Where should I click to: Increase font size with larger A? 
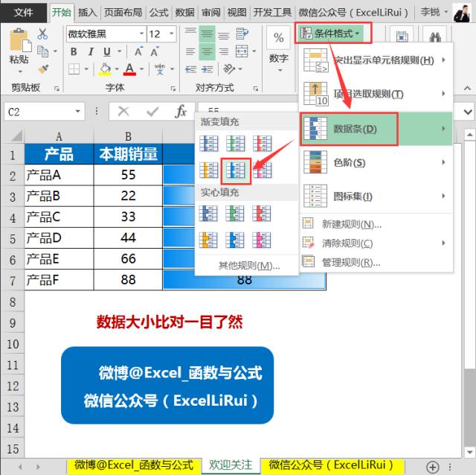click(138, 51)
